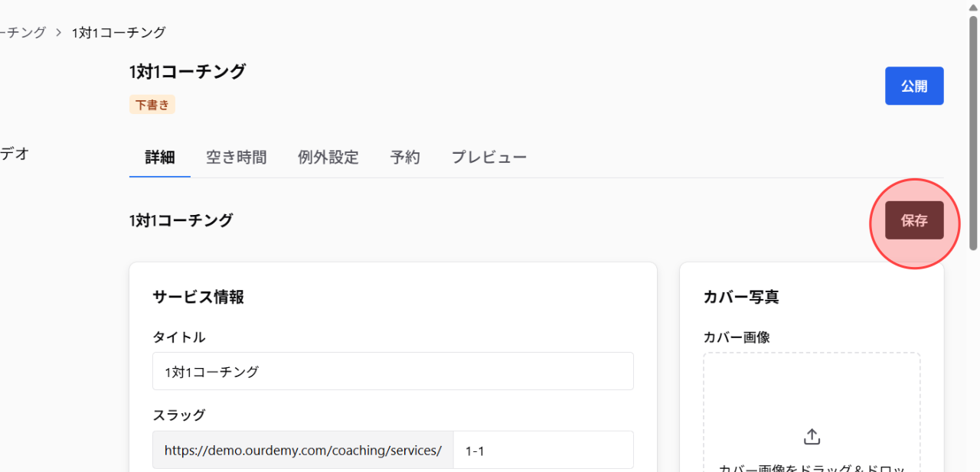
Task: Click the 下書き status badge
Action: [152, 105]
